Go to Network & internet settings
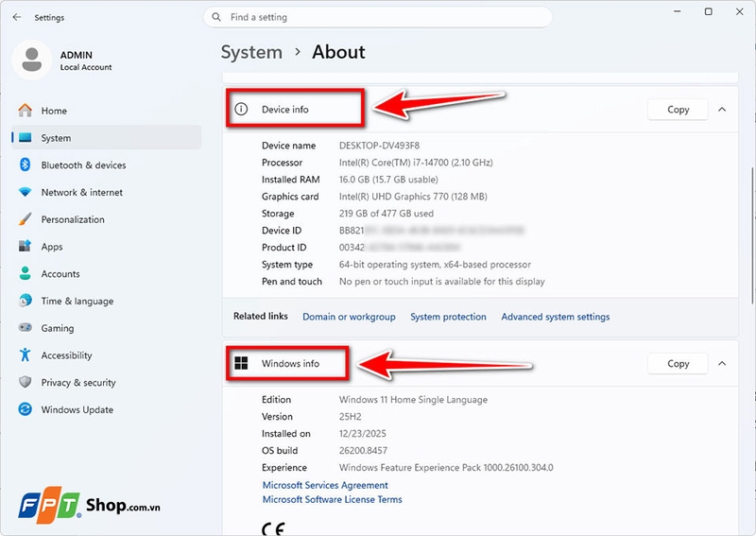 (x=106, y=192)
